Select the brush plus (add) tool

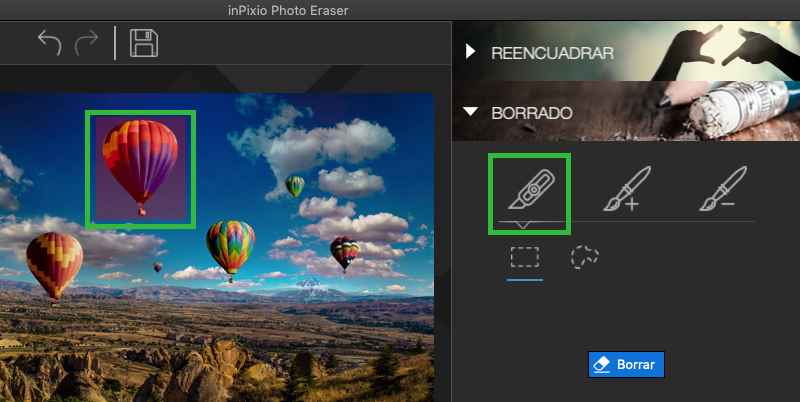click(x=627, y=189)
